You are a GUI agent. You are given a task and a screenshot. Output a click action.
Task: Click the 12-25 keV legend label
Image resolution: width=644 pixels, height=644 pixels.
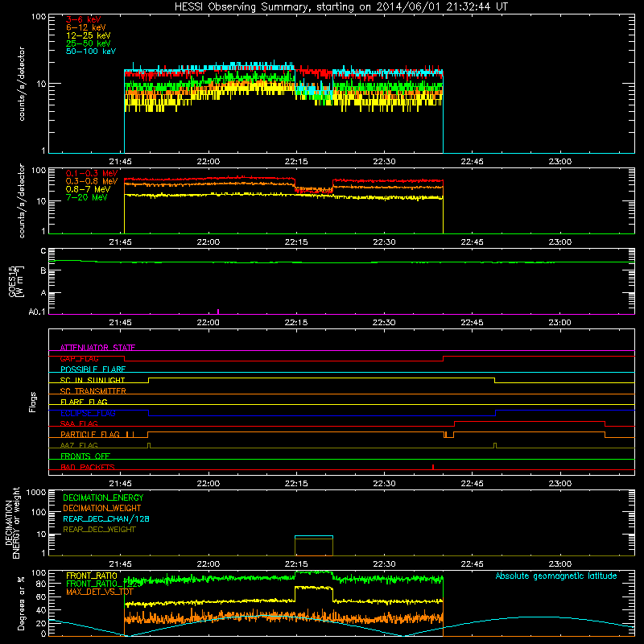click(89, 35)
